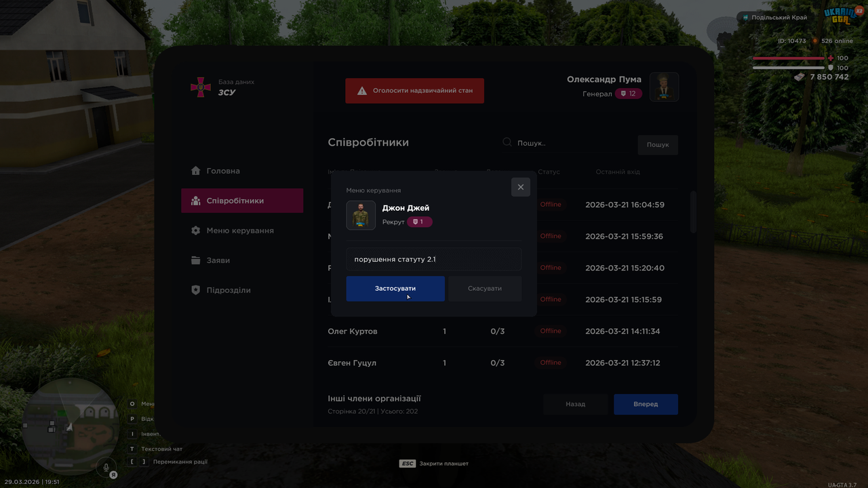Click the Подільський Край server label
This screenshot has width=868, height=488.
tap(775, 17)
